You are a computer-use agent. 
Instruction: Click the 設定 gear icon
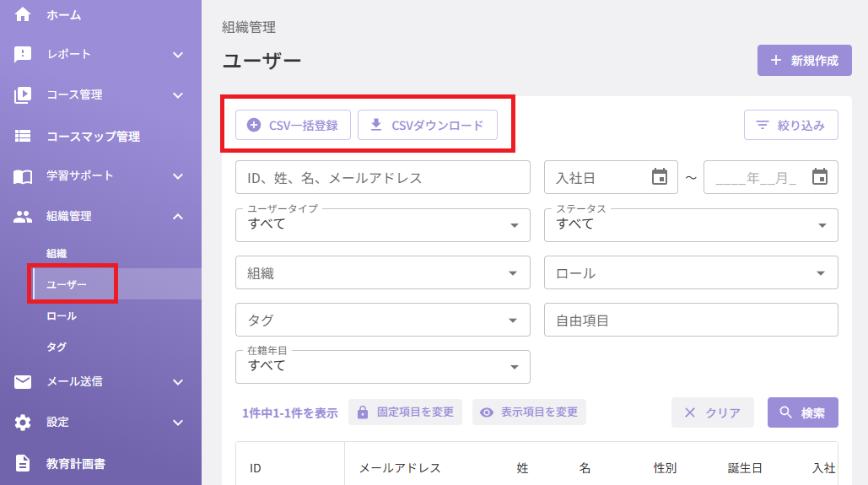pos(23,423)
